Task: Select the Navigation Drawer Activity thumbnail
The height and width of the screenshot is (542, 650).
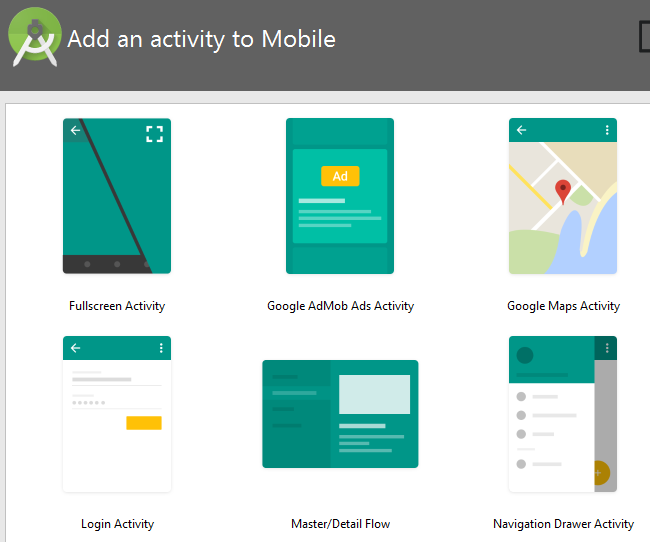Action: [563, 414]
